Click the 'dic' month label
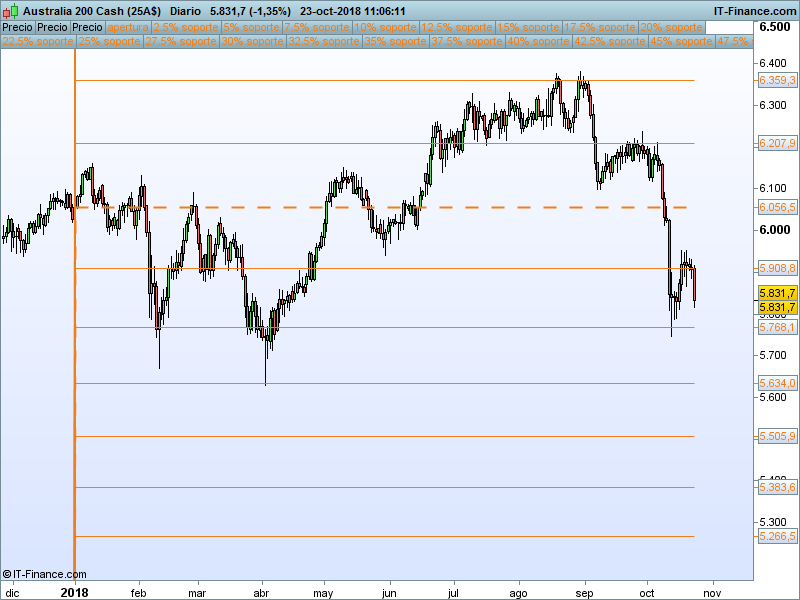The image size is (800, 600). point(12,593)
